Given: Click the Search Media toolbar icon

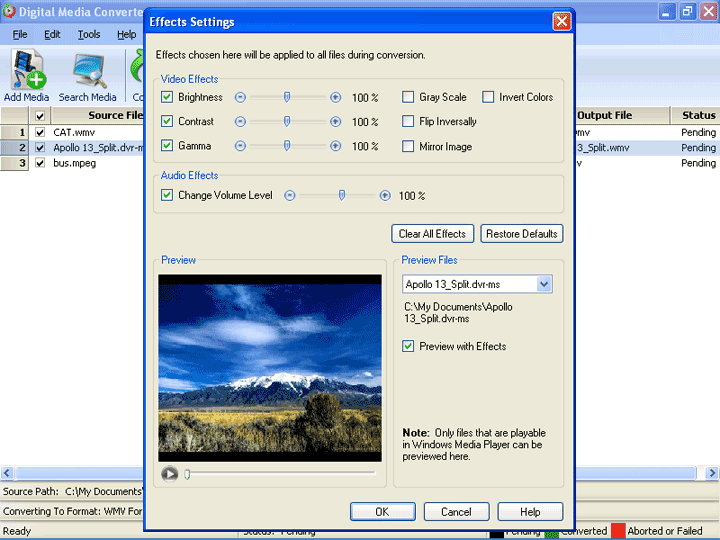Looking at the screenshot, I should click(x=87, y=74).
